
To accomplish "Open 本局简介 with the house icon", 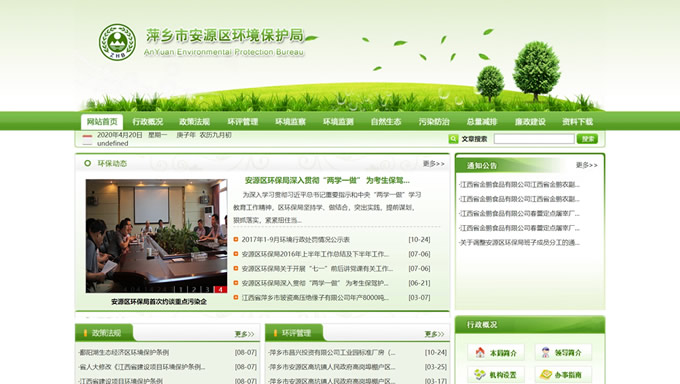I will tap(496, 352).
